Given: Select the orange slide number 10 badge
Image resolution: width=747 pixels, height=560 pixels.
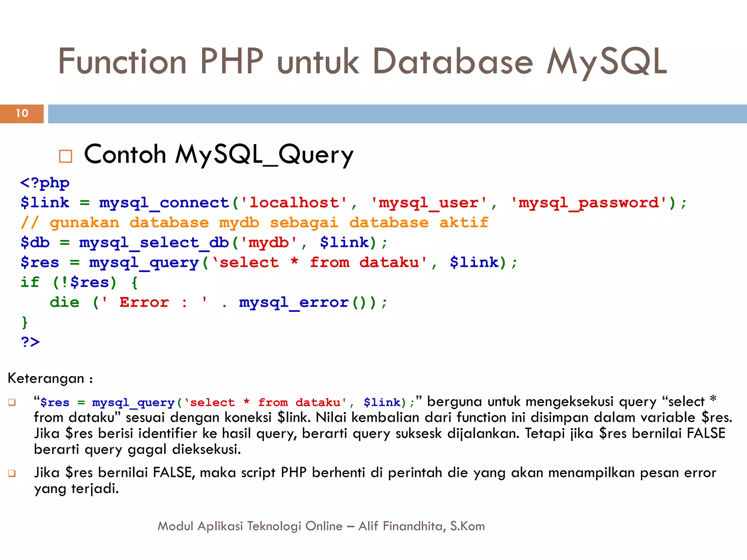Looking at the screenshot, I should click(x=22, y=114).
